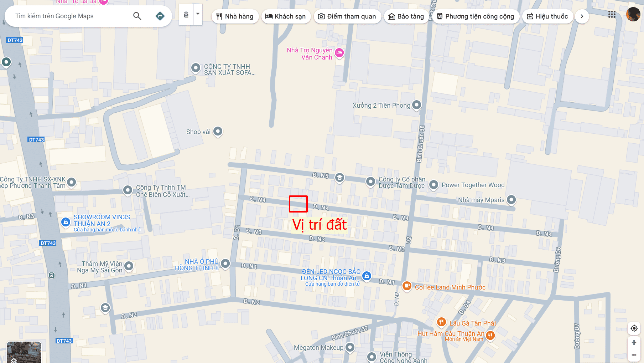Zoom out with the minus button
Image resolution: width=644 pixels, height=363 pixels.
pos(634,355)
